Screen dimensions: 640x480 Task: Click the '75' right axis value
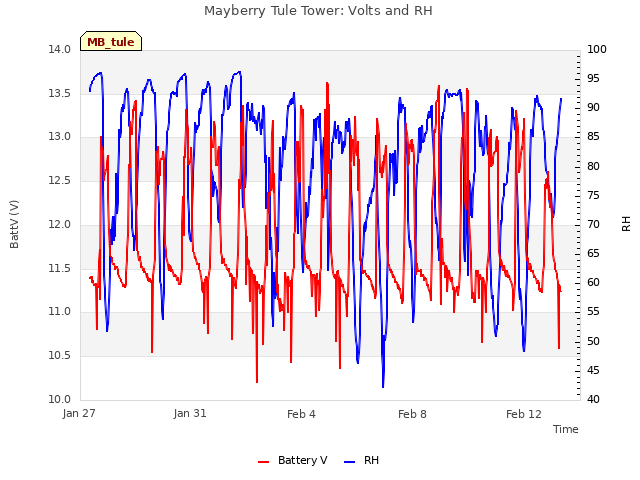click(x=593, y=195)
